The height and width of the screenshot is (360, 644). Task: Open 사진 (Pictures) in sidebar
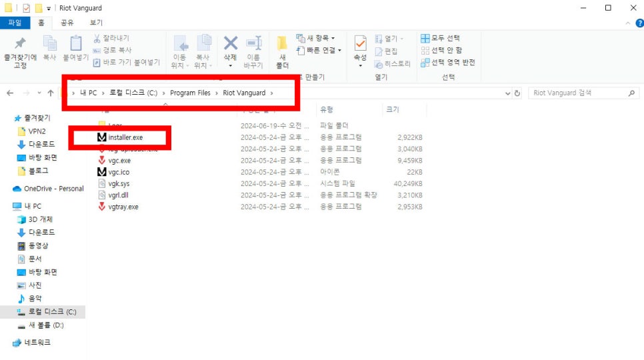pos(29,285)
